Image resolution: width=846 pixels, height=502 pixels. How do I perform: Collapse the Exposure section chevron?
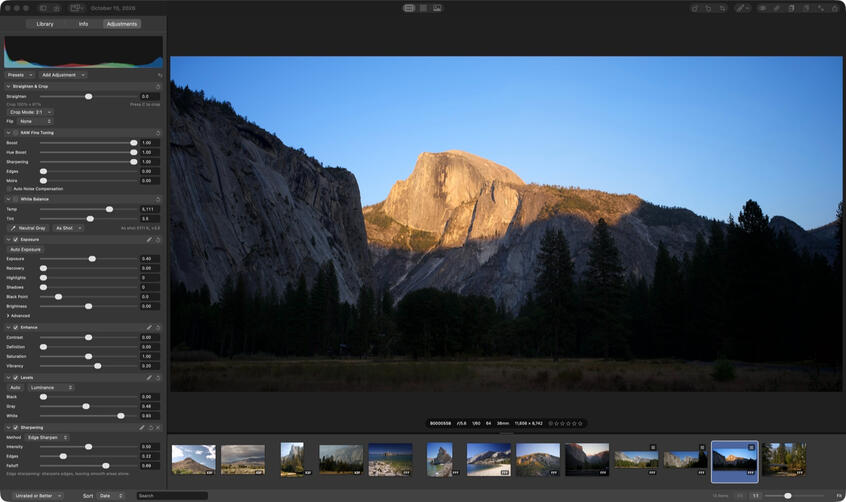pos(8,239)
